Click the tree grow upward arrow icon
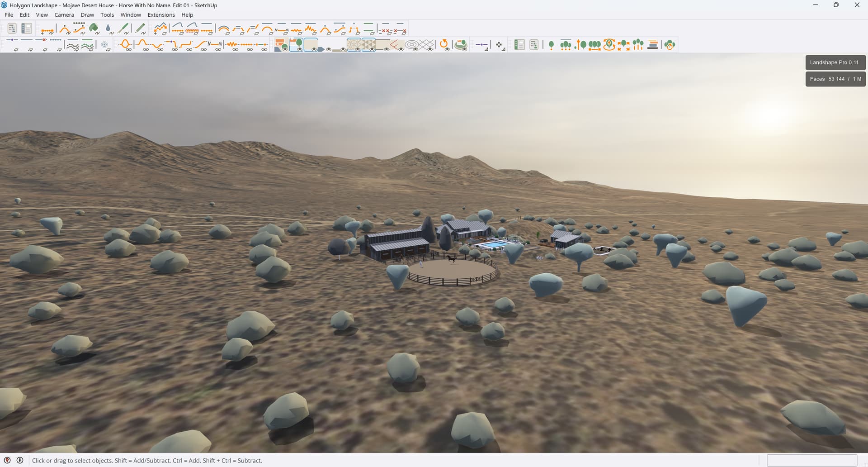 tap(580, 44)
